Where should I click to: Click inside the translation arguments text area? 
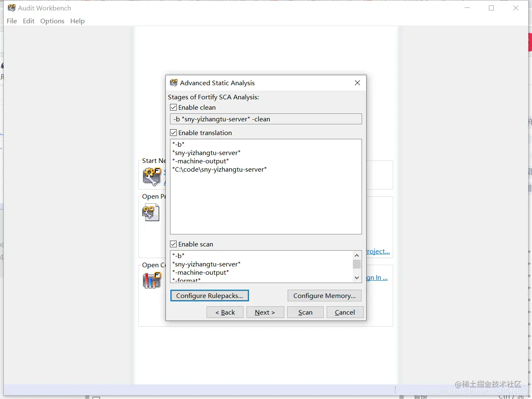click(x=266, y=187)
